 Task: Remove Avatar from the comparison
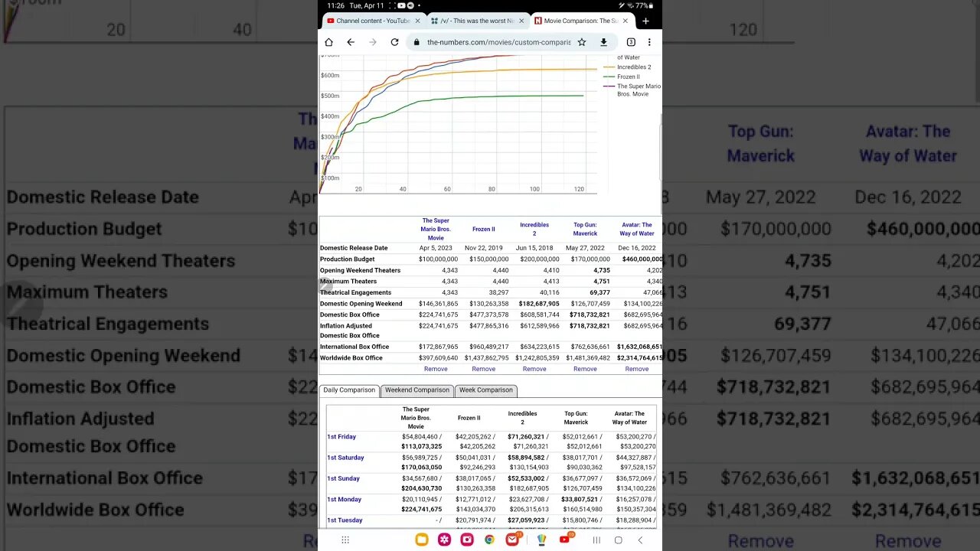[x=637, y=369]
